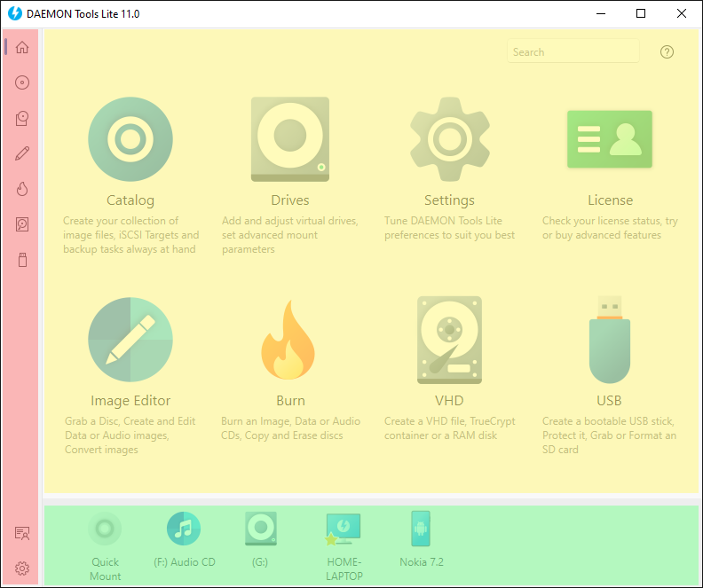Select the pencil Image Editor sidebar icon

click(x=22, y=153)
